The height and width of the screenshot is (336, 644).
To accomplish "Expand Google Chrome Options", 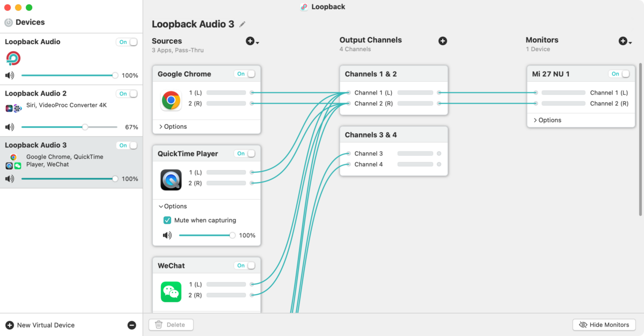I will click(173, 127).
